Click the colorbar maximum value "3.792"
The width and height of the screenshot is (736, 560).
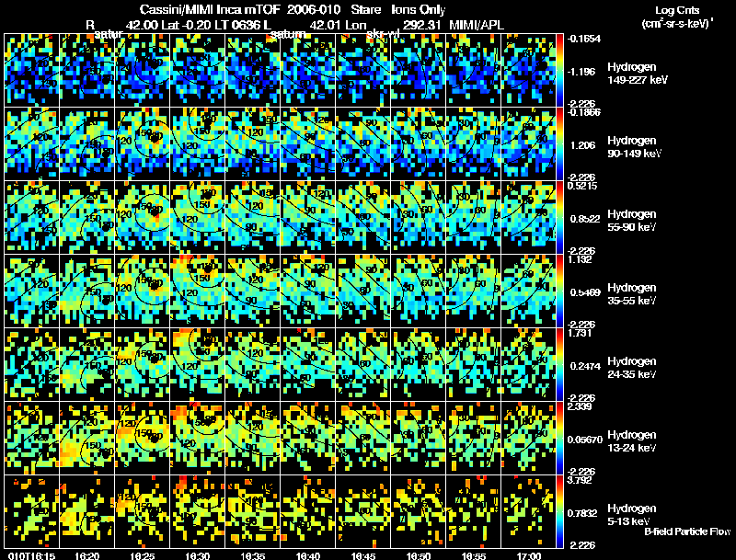click(x=581, y=480)
